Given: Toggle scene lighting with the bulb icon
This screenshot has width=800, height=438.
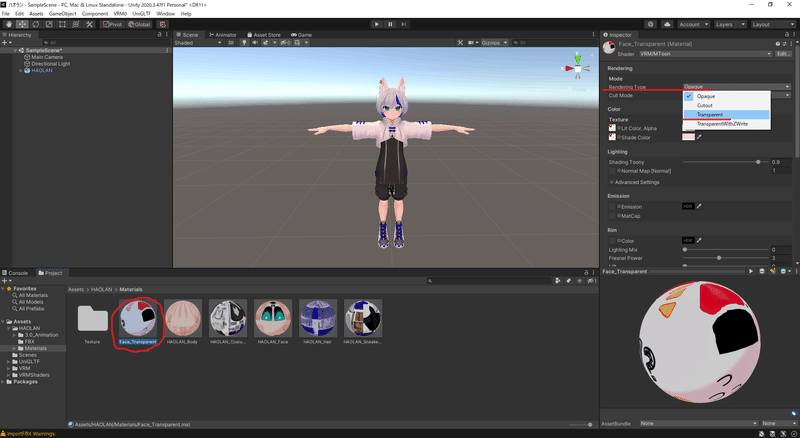Looking at the screenshot, I should pyautogui.click(x=244, y=42).
